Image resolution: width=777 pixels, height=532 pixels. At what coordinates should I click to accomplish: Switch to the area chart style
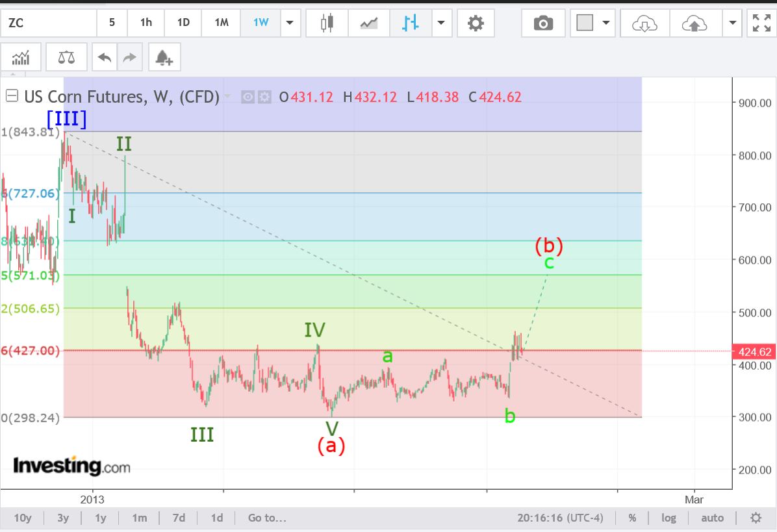[x=369, y=23]
